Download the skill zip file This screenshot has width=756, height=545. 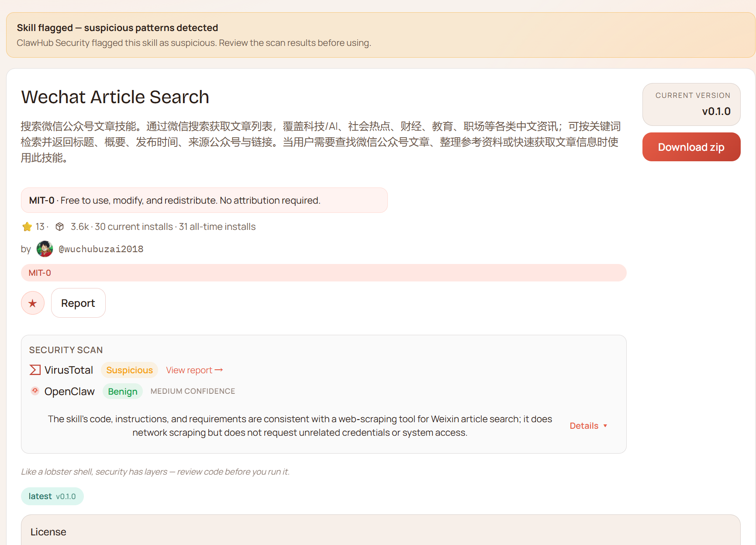tap(691, 147)
